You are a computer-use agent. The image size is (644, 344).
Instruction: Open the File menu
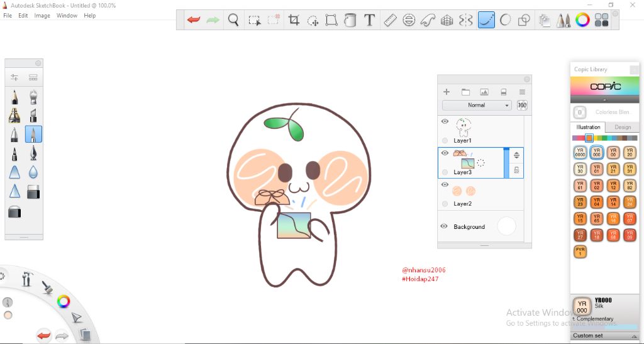pyautogui.click(x=8, y=16)
